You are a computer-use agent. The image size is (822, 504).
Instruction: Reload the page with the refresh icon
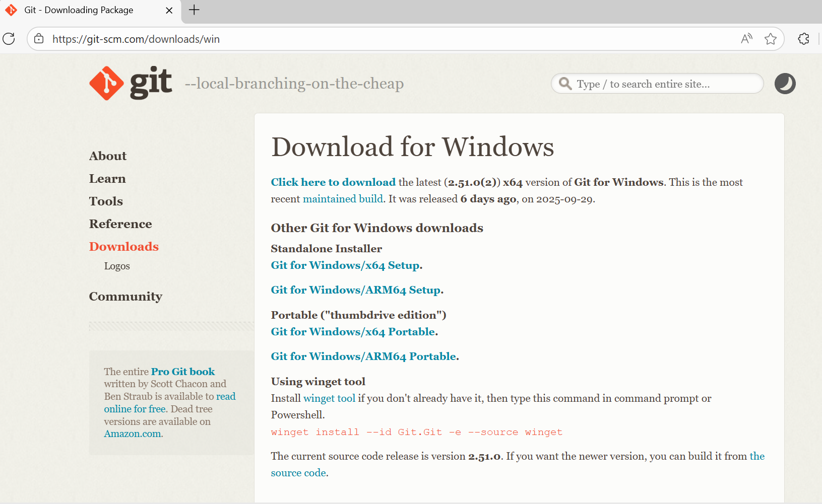coord(9,39)
